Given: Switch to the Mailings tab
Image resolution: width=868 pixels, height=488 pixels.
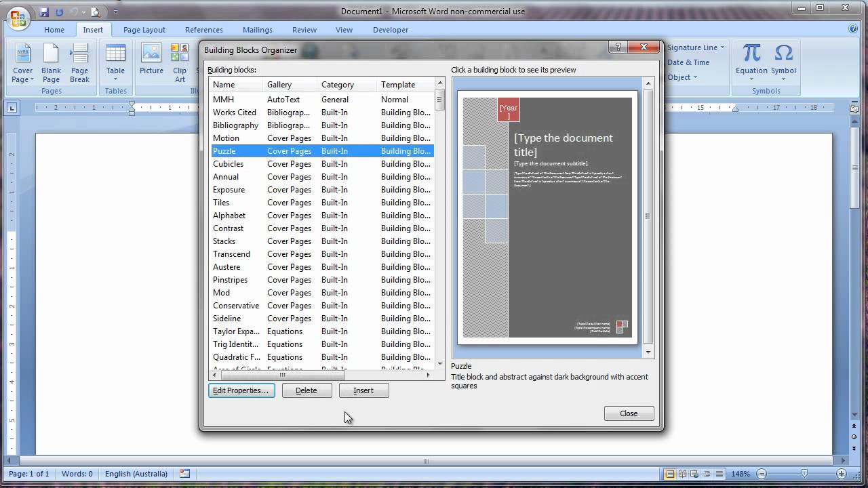Looking at the screenshot, I should pyautogui.click(x=258, y=30).
